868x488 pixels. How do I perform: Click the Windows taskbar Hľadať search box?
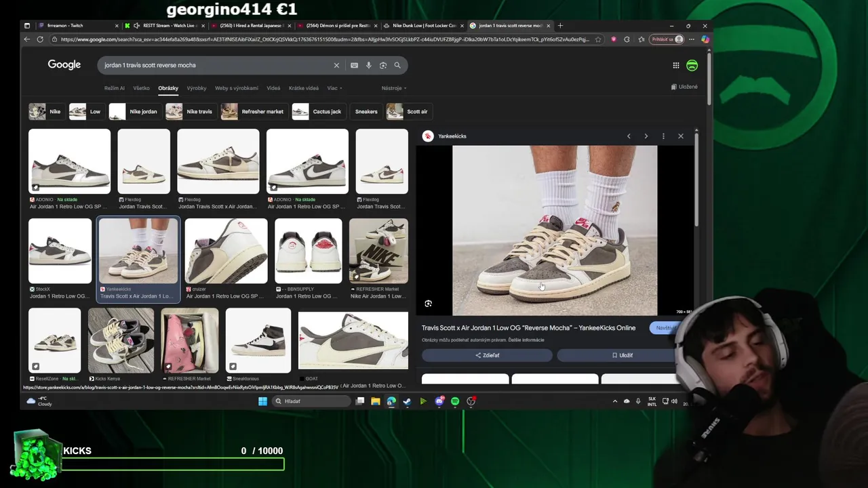(x=312, y=401)
